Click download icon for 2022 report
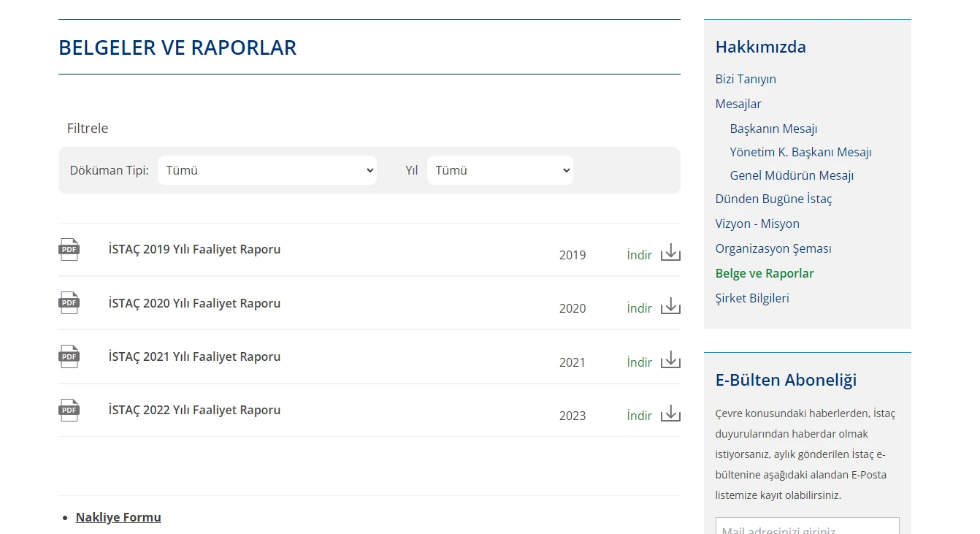980x534 pixels. pos(670,413)
